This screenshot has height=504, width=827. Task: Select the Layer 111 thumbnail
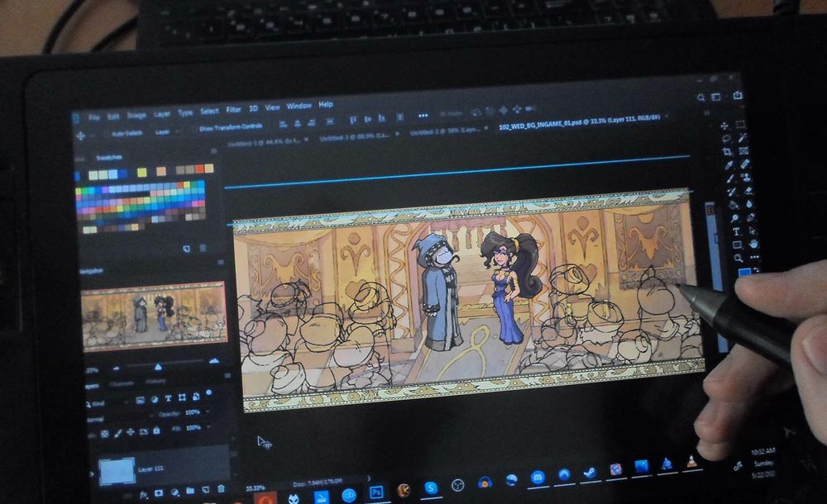[x=117, y=471]
